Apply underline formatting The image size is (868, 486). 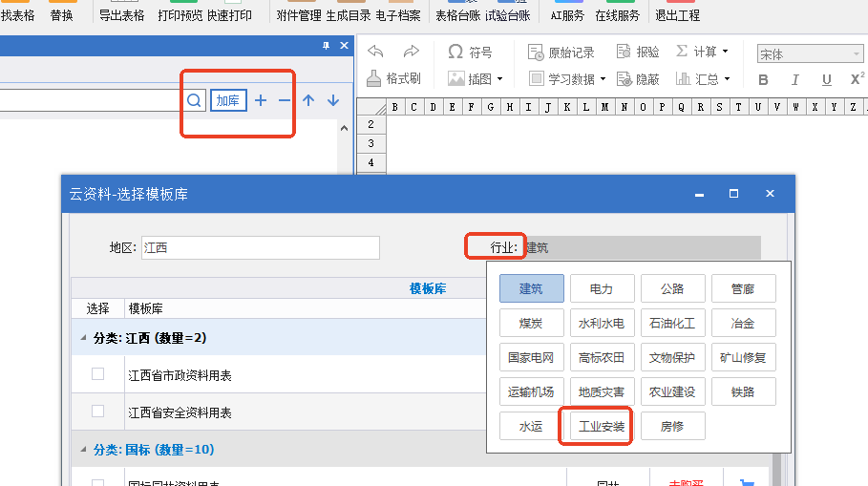tap(827, 79)
